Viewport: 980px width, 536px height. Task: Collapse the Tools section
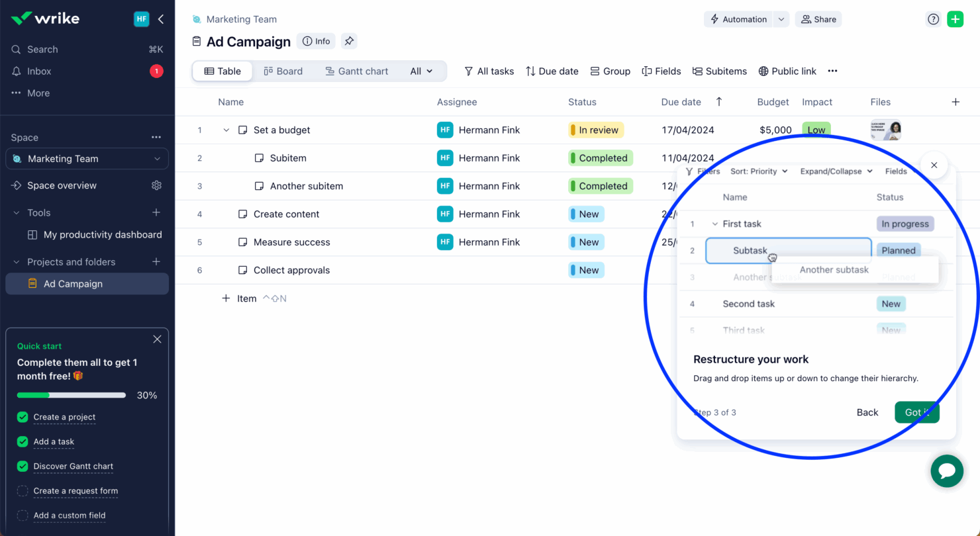[17, 213]
